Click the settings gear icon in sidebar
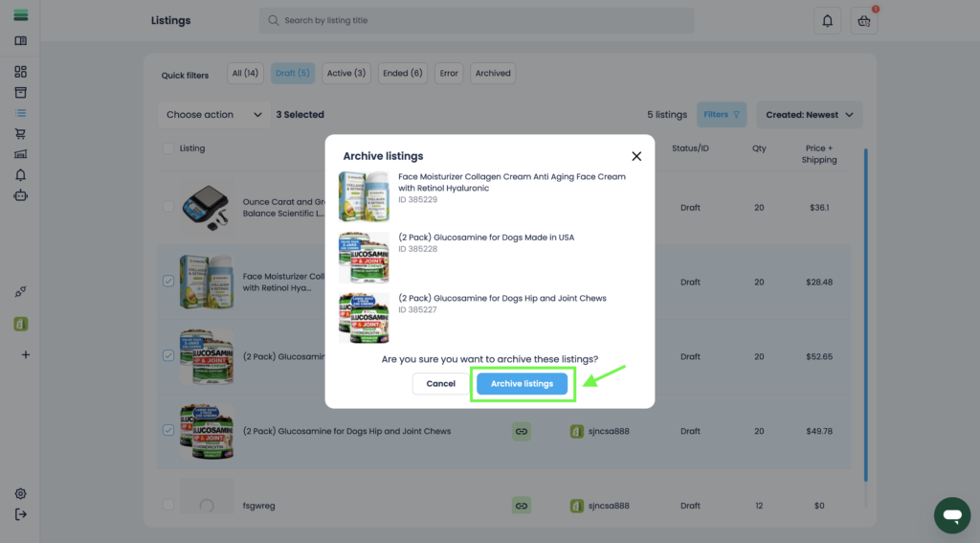980x543 pixels. pos(20,494)
